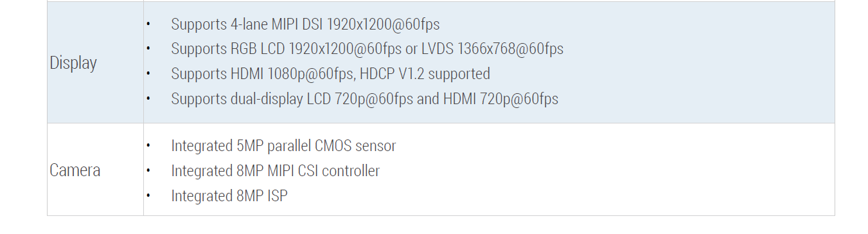This screenshot has height=234, width=868.
Task: Click the bullet before Integrated 8MP ISP
Action: click(148, 196)
